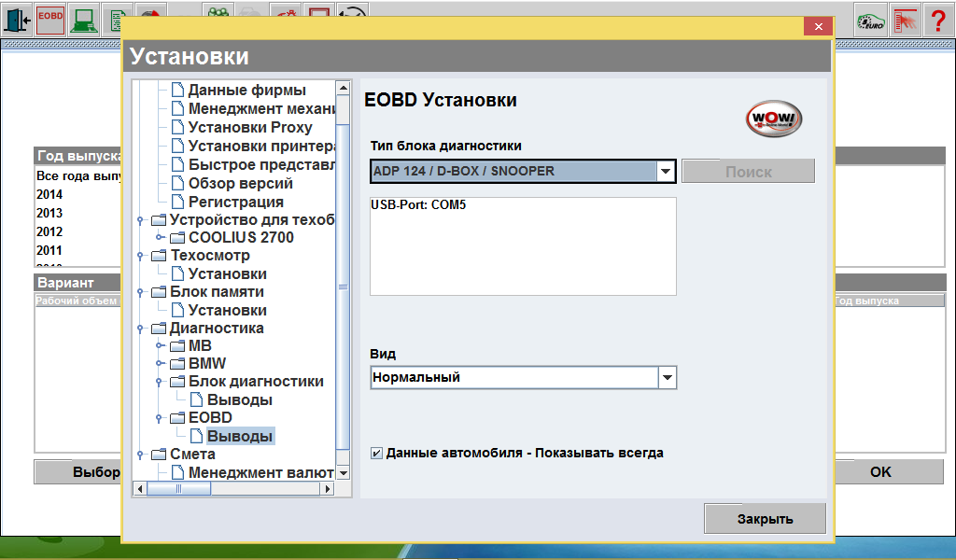Open help with the red question mark
Screen dimensions: 956x560
point(939,21)
